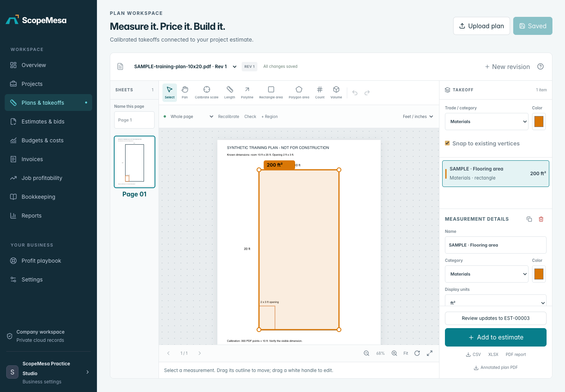Image resolution: width=565 pixels, height=392 pixels.
Task: Open the Display units dropdown
Action: click(496, 301)
